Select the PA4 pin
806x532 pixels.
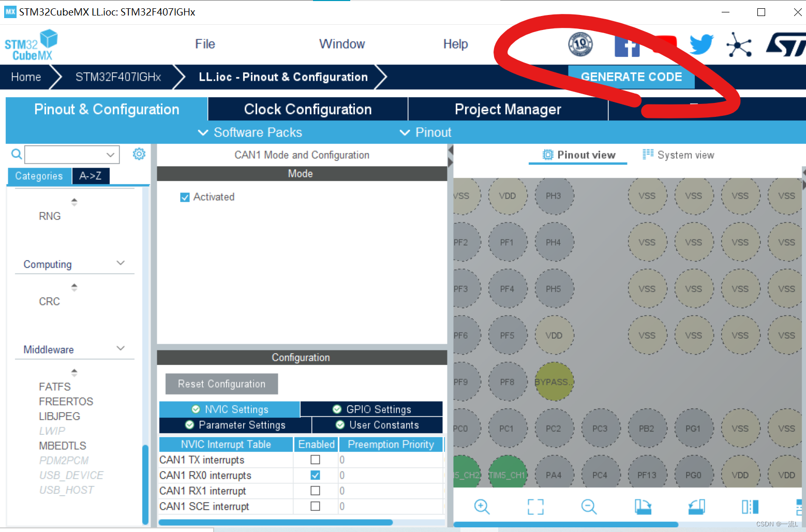point(554,473)
